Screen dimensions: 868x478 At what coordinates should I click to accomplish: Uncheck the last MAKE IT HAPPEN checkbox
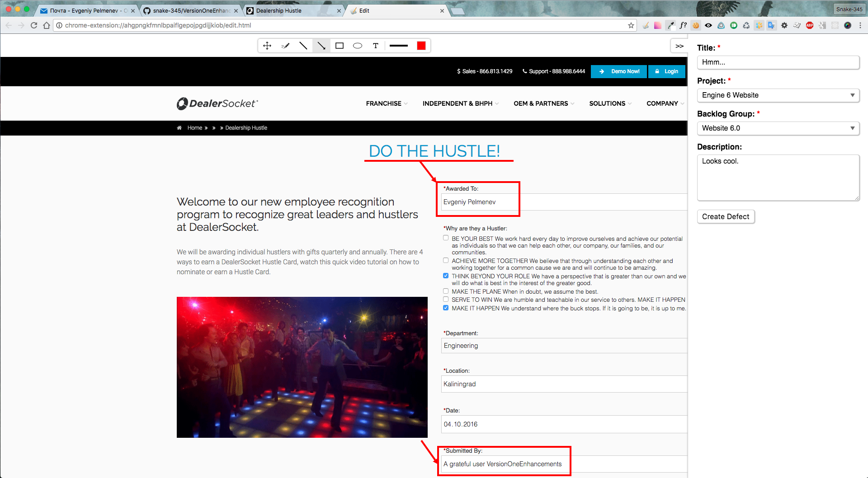(x=446, y=308)
